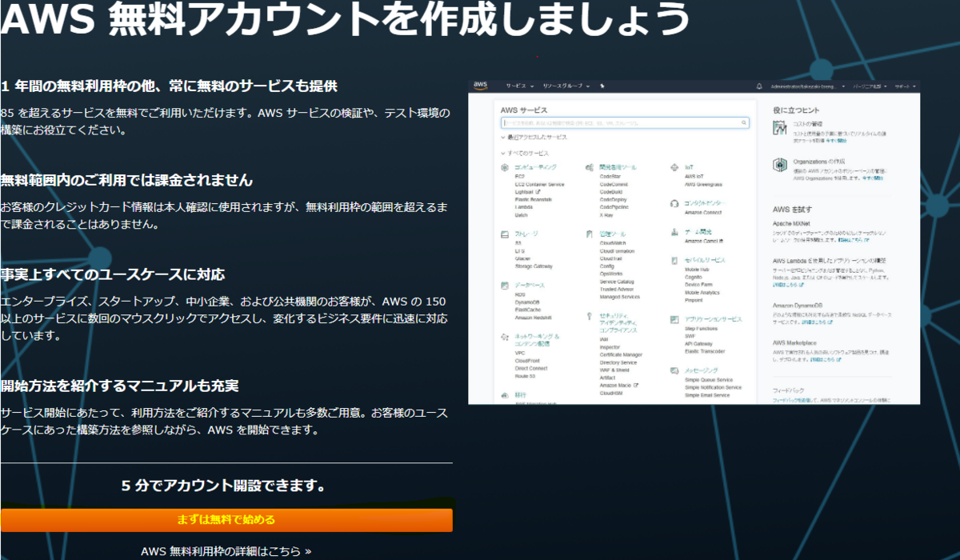Screen dimensions: 960x560
Task: Select Certificate Manager in the security list
Action: tap(622, 355)
